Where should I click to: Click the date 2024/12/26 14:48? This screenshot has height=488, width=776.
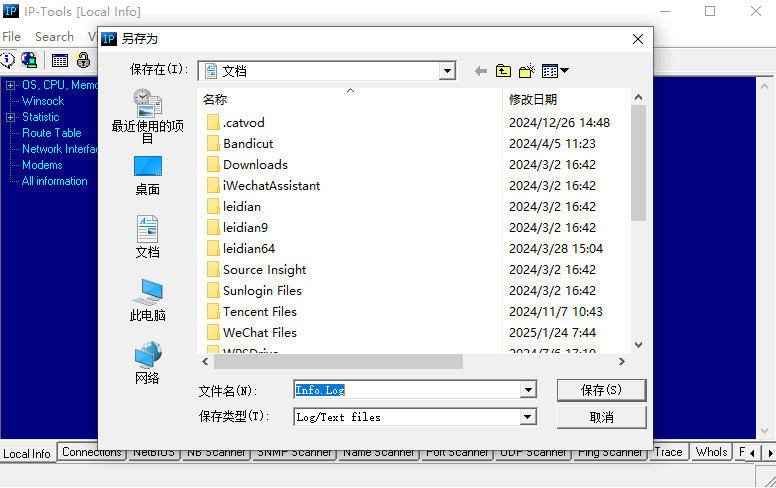[x=559, y=122]
